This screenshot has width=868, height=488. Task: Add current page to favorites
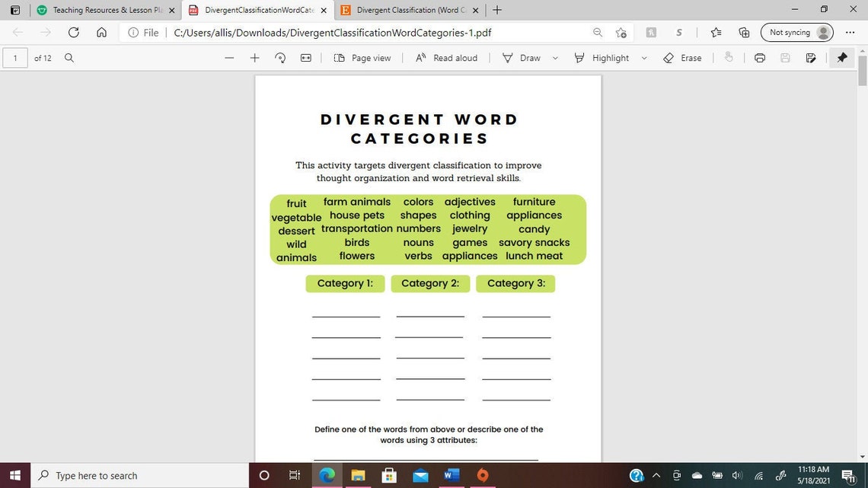pyautogui.click(x=621, y=33)
